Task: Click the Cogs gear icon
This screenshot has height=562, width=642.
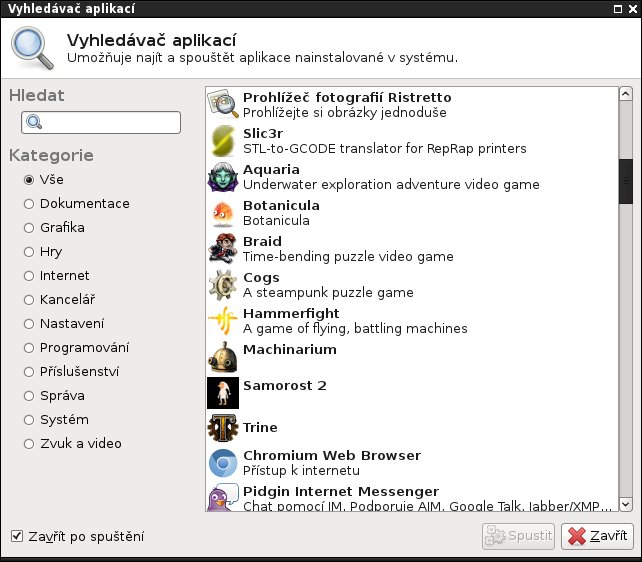Action: (x=223, y=285)
